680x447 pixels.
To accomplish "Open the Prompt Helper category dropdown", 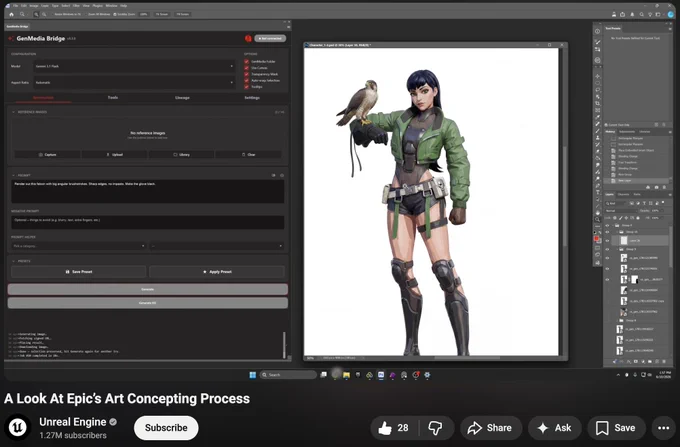I will pos(78,246).
